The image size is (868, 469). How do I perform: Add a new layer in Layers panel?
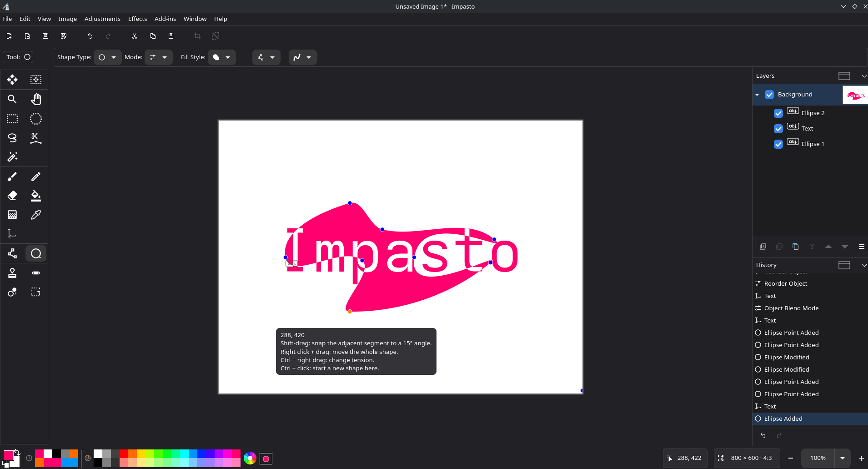tap(763, 247)
